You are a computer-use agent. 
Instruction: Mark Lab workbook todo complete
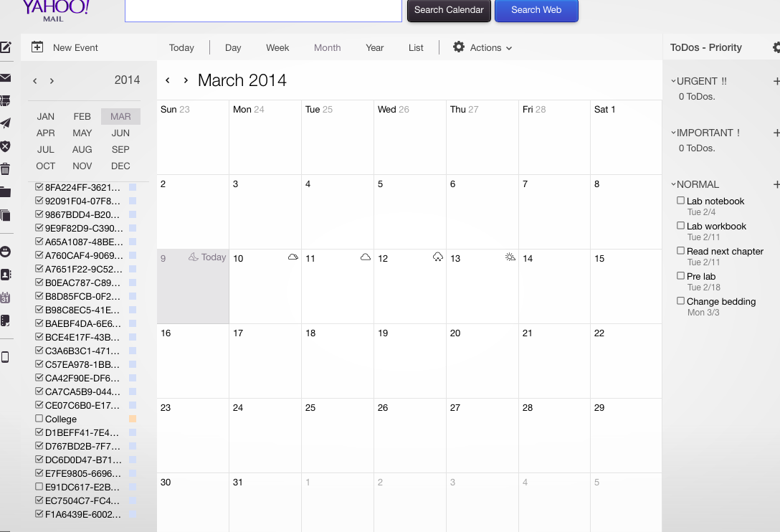[x=680, y=225]
